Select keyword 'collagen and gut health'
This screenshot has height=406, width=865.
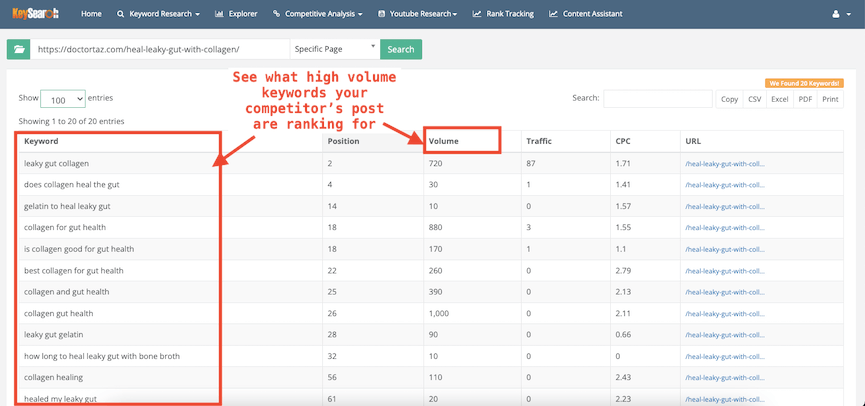point(67,292)
